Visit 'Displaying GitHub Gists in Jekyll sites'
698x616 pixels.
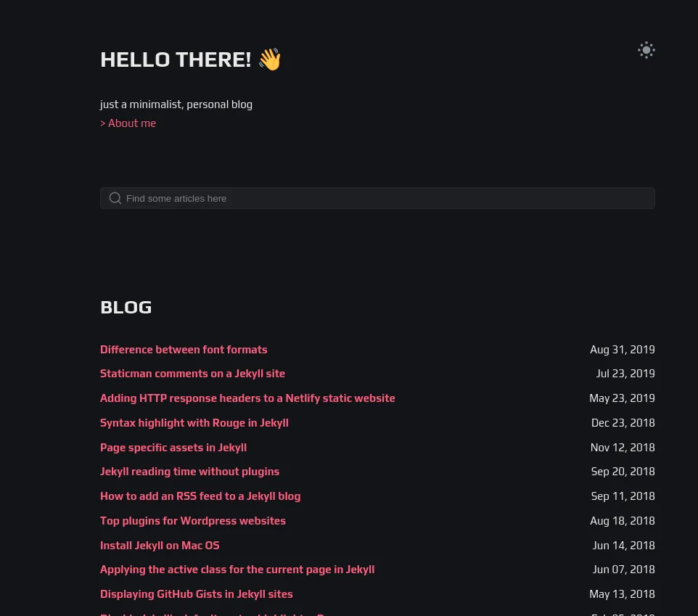196,594
